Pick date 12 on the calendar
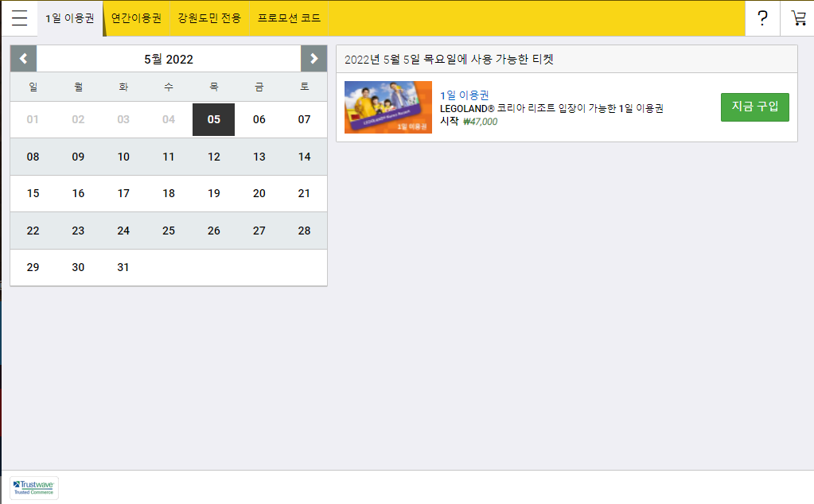This screenshot has height=504, width=814. tap(213, 157)
